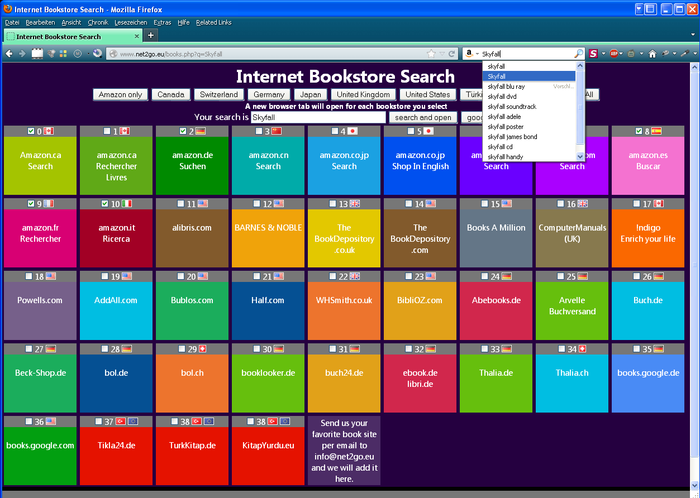Screen dimensions: 700x498
Task: Click the search and open button
Action: click(423, 117)
